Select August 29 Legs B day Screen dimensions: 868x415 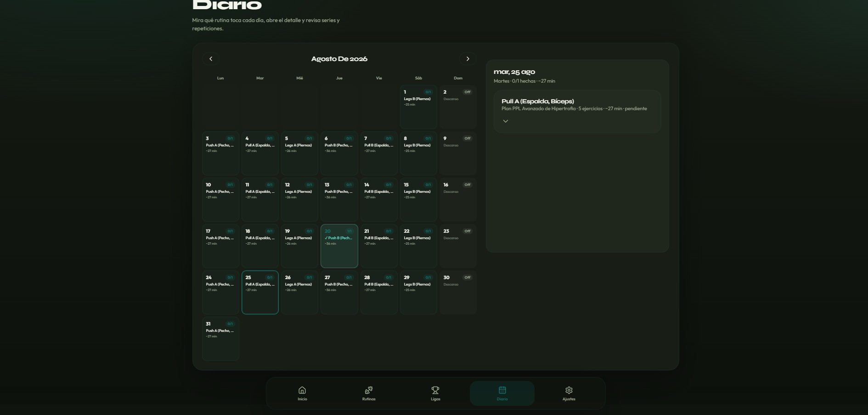[x=418, y=292]
